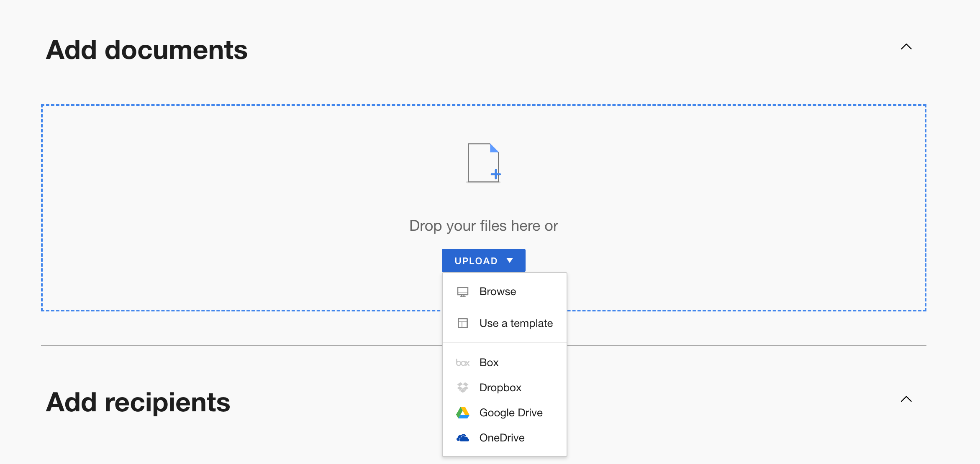
Task: Click the template layout icon
Action: point(462,323)
